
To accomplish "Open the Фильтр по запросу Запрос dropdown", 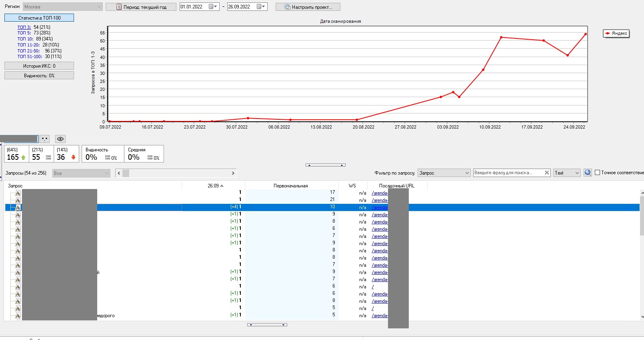I will tap(444, 173).
